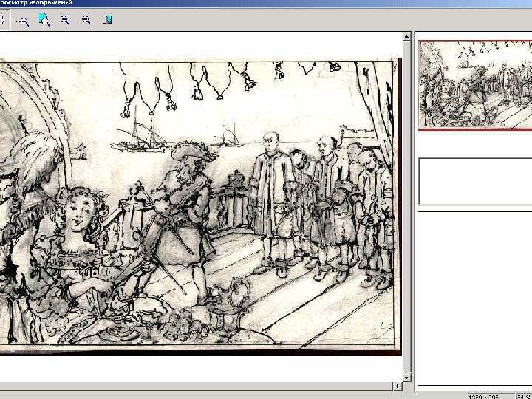The height and width of the screenshot is (399, 532).
Task: Select the zoom-to-selection tool
Action: (22, 20)
